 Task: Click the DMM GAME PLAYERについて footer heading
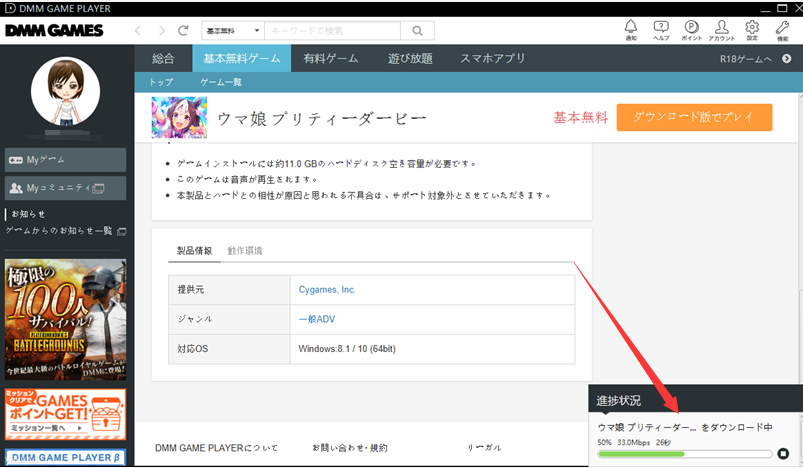click(217, 448)
